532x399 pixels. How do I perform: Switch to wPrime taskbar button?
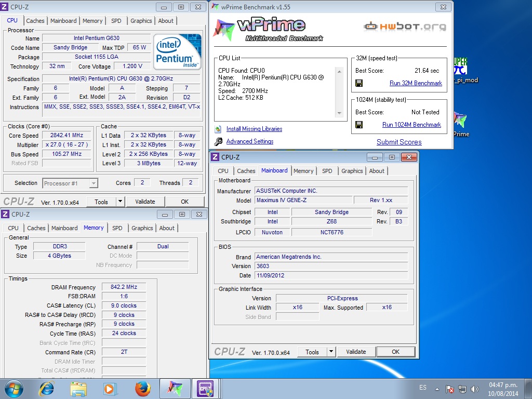coord(175,389)
